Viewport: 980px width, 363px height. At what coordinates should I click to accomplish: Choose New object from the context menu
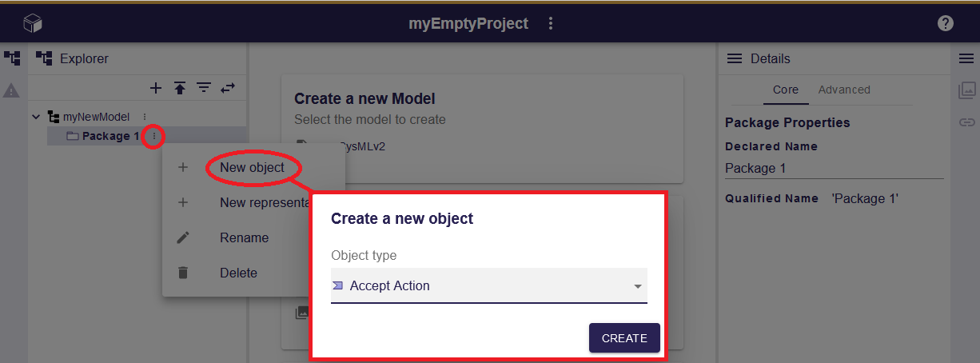(x=252, y=168)
